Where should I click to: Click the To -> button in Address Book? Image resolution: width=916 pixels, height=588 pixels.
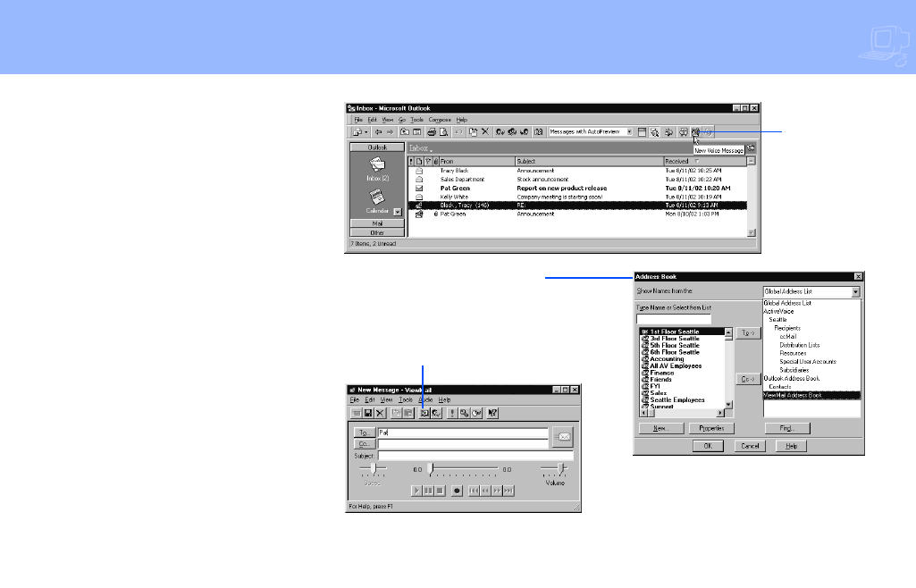click(748, 332)
